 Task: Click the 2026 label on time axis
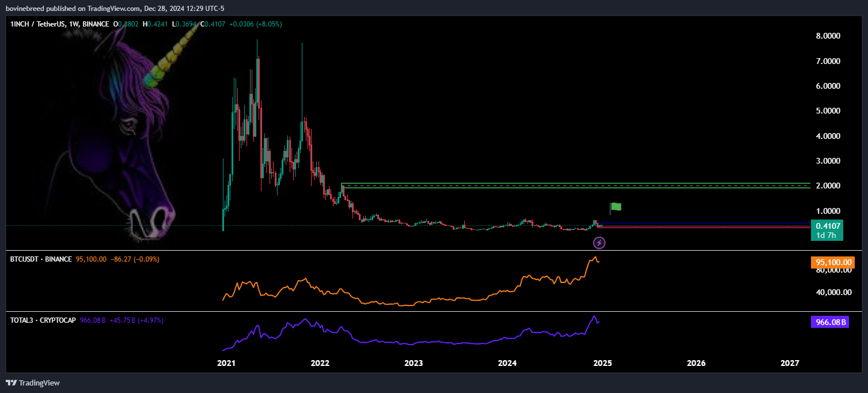click(x=696, y=363)
